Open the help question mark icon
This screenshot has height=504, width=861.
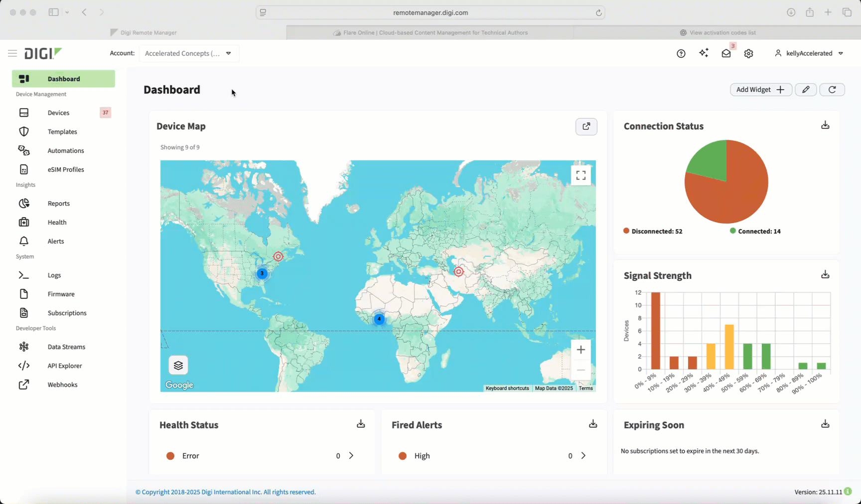(681, 54)
